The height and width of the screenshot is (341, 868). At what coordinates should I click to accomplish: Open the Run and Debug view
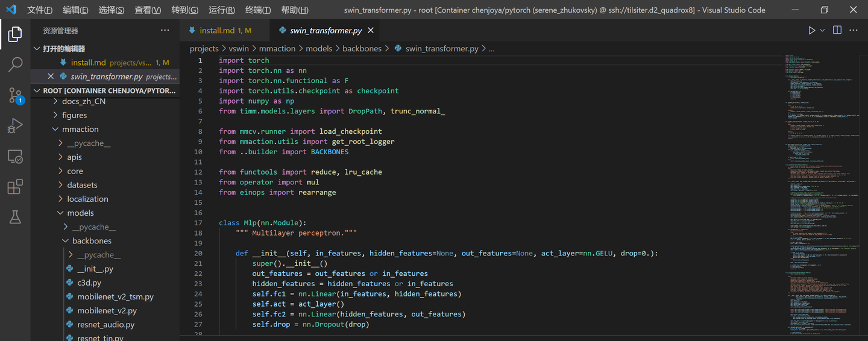pos(15,126)
